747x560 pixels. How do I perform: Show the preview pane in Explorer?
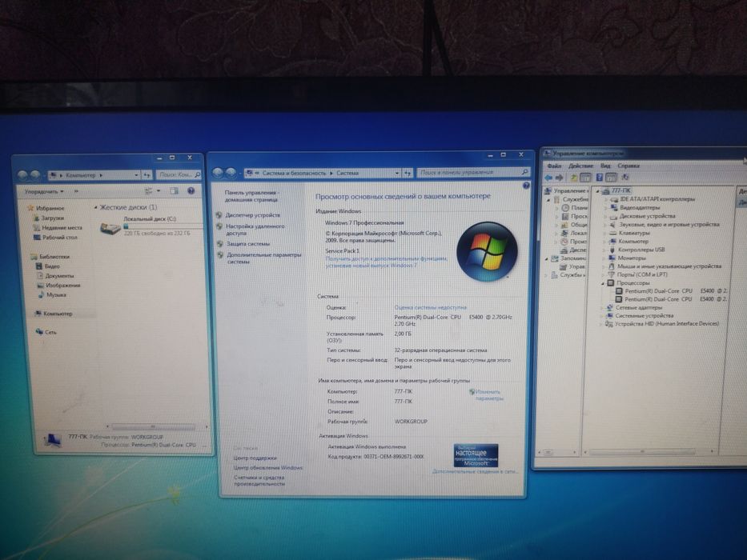click(x=174, y=191)
